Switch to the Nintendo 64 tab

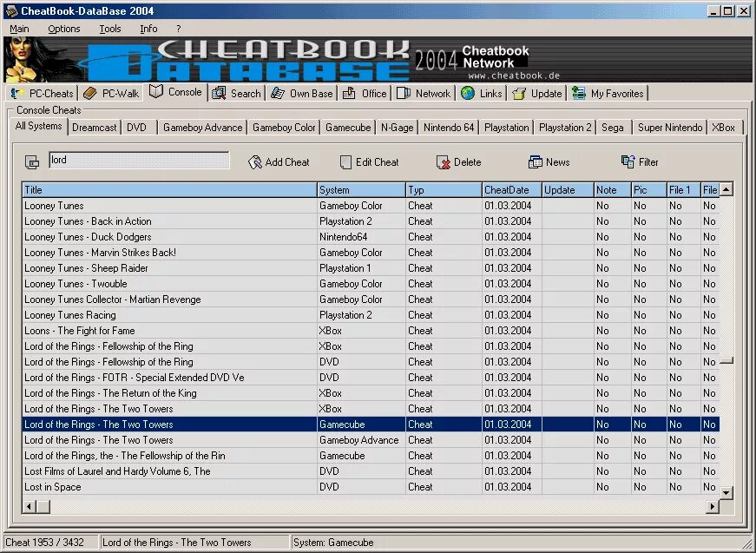point(449,128)
